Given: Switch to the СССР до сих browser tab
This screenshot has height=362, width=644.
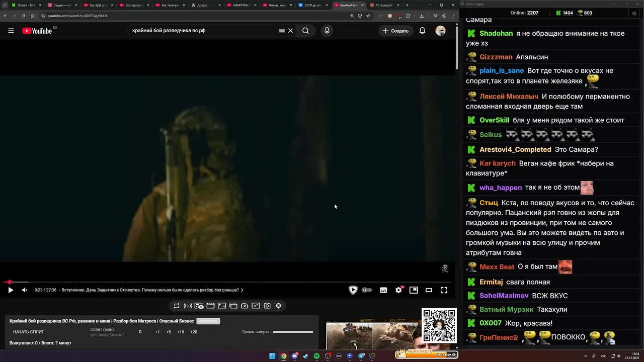Looking at the screenshot, I should point(313,5).
